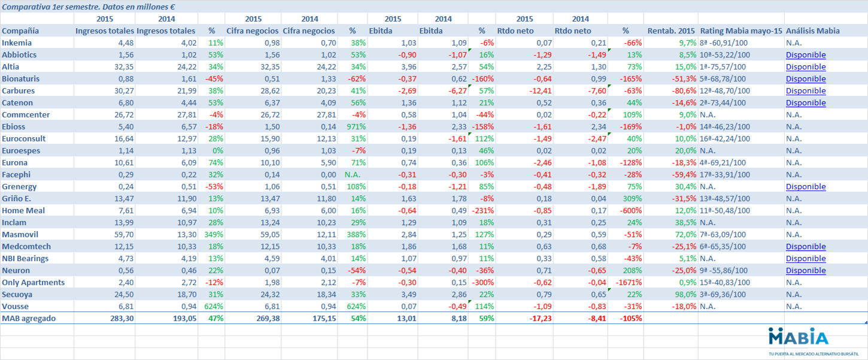Click the 'Rating Mabia mayo-15' header
The width and height of the screenshot is (868, 360).
740,31
